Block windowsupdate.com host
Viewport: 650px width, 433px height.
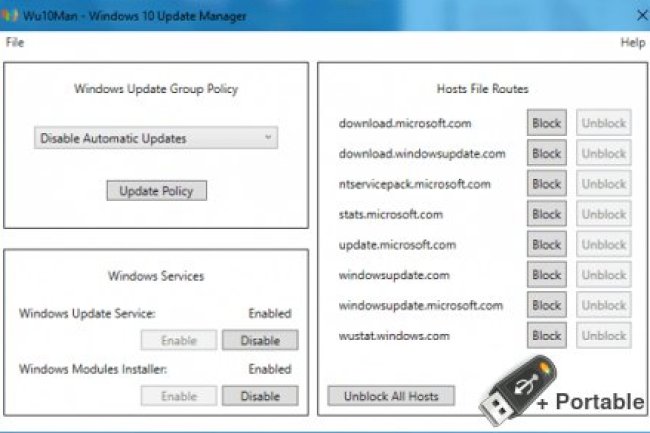coord(546,275)
